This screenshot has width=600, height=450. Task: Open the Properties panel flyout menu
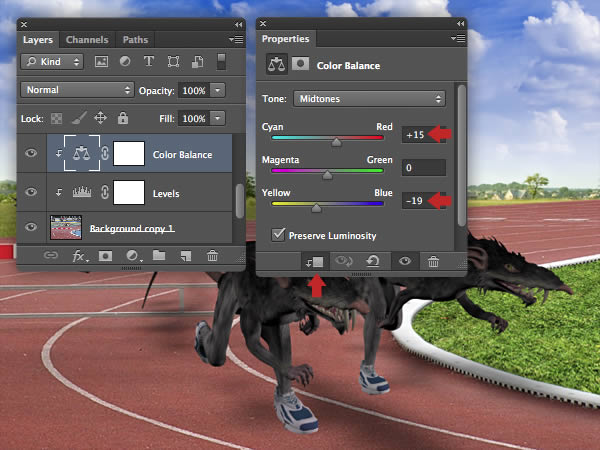tap(458, 38)
